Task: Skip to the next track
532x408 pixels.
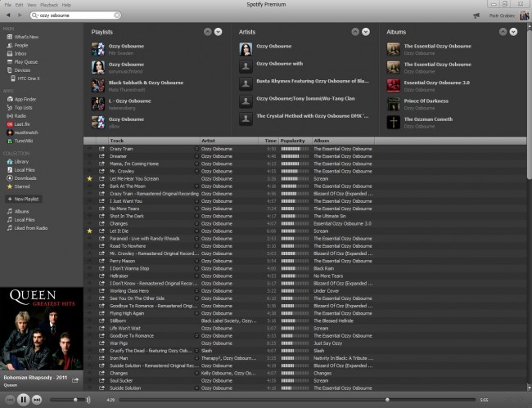Action: click(x=37, y=400)
